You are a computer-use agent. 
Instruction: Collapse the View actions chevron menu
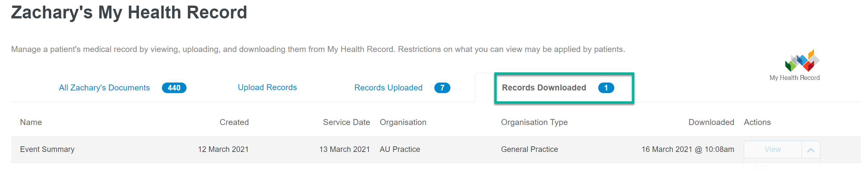point(811,150)
